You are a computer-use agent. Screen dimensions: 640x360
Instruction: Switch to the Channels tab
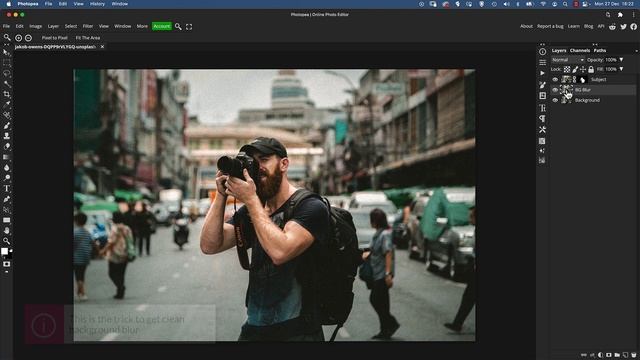(x=580, y=51)
